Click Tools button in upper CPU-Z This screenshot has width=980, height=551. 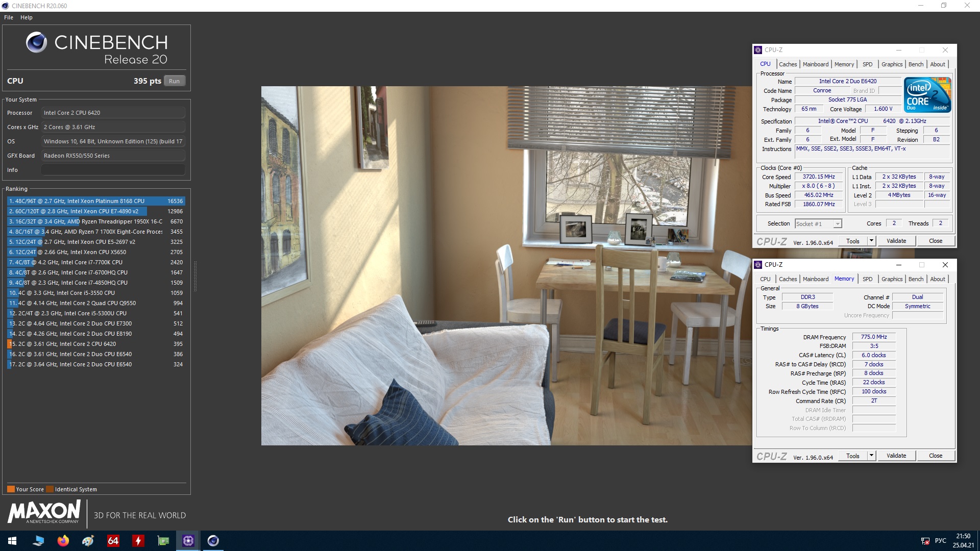(853, 241)
